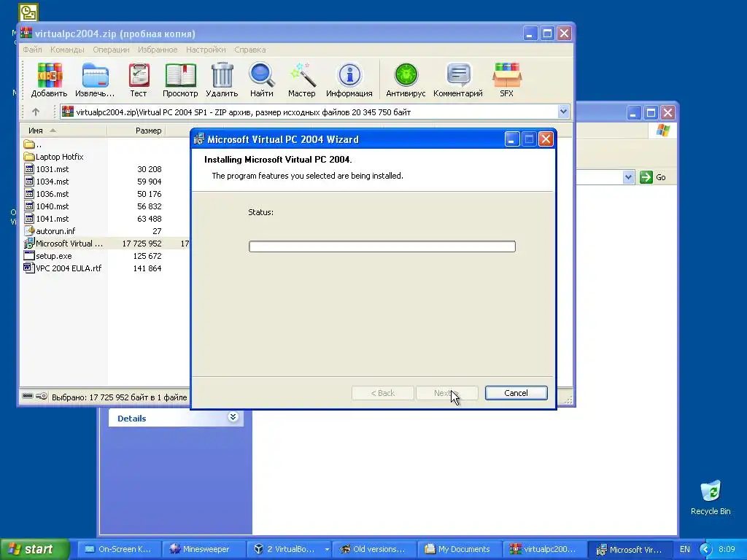Switch to virtualpc2004 WinRAR taskbar item
Image resolution: width=747 pixels, height=560 pixels.
pos(544,549)
